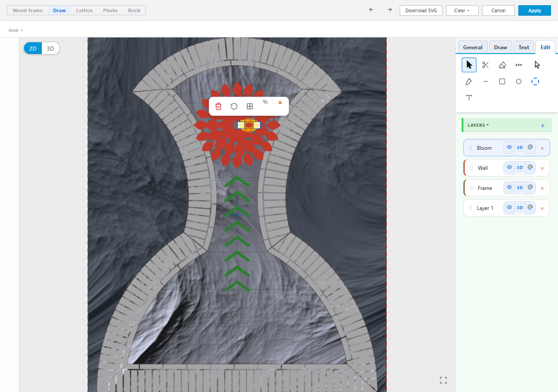Select the outlined arrow pointer tool
Image resolution: width=558 pixels, height=392 pixels.
pyautogui.click(x=537, y=65)
